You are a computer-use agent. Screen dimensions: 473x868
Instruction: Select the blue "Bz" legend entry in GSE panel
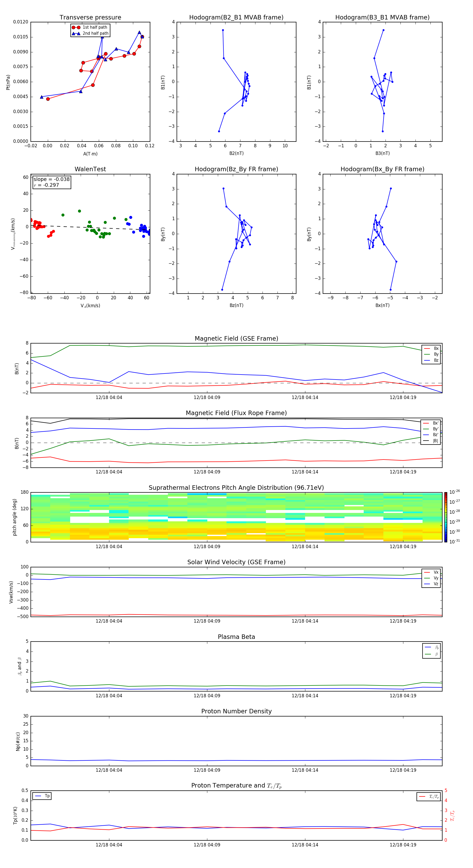click(431, 360)
